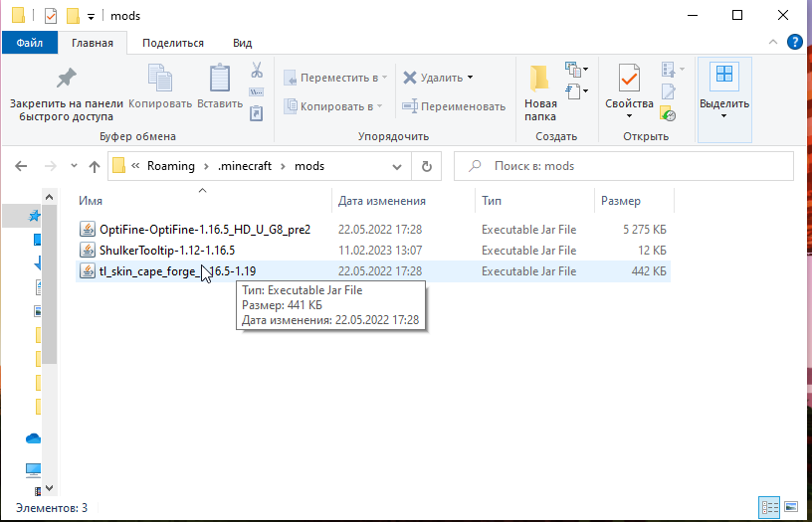The image size is (812, 522).
Task: Select the Главная ribbon tab
Action: 93,43
